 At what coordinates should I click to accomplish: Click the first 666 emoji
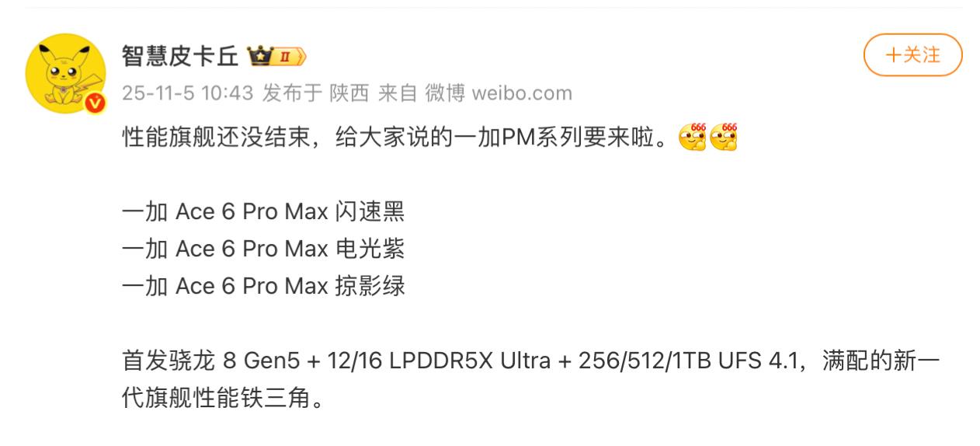point(692,137)
